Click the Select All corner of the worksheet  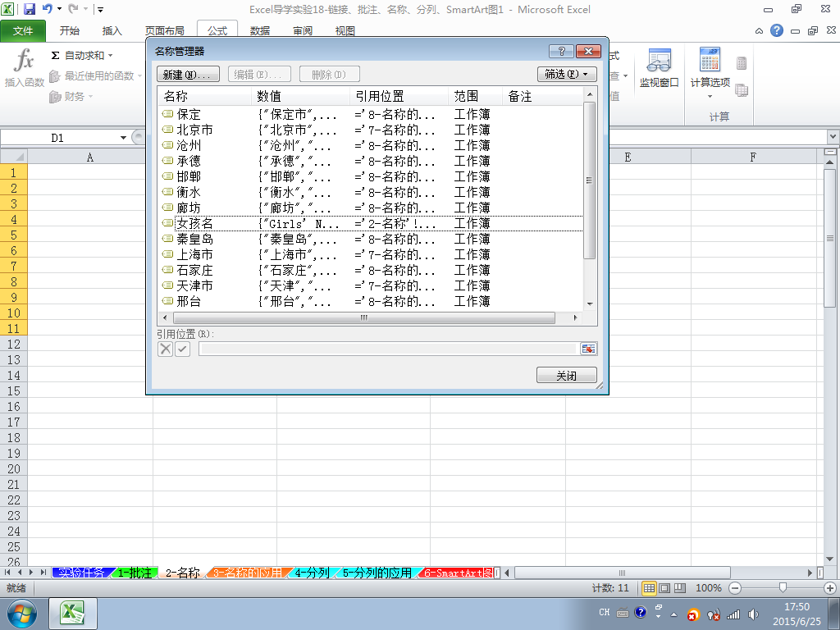(14, 157)
